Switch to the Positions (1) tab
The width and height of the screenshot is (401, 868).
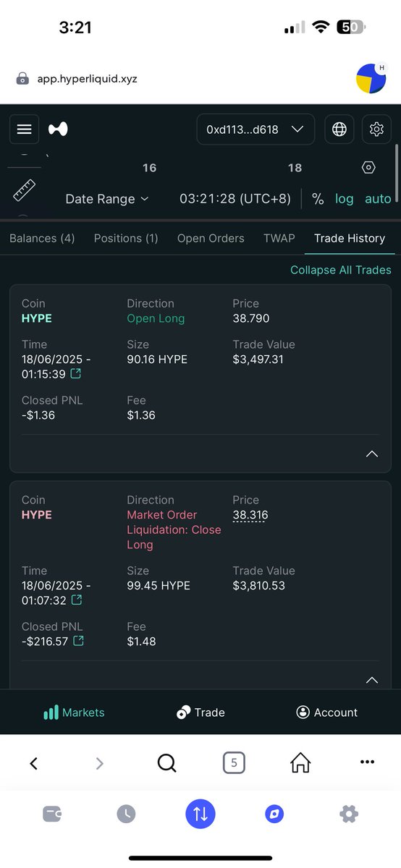(126, 238)
